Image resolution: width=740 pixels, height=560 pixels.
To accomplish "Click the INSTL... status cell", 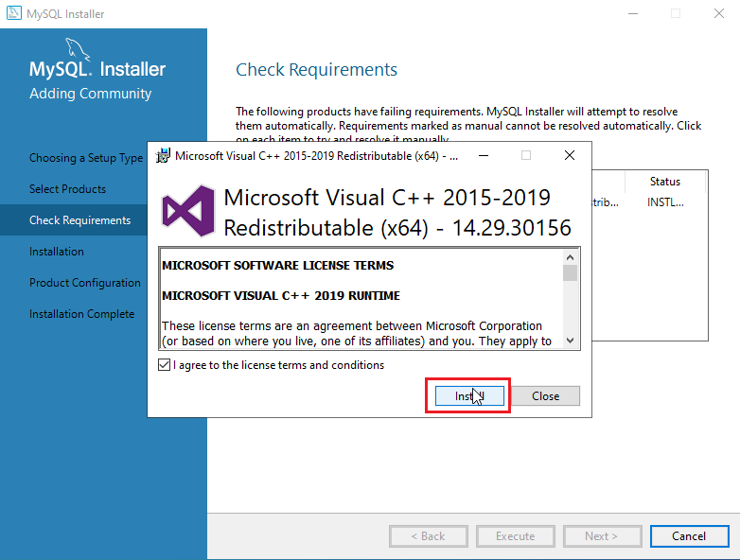I will [x=665, y=202].
